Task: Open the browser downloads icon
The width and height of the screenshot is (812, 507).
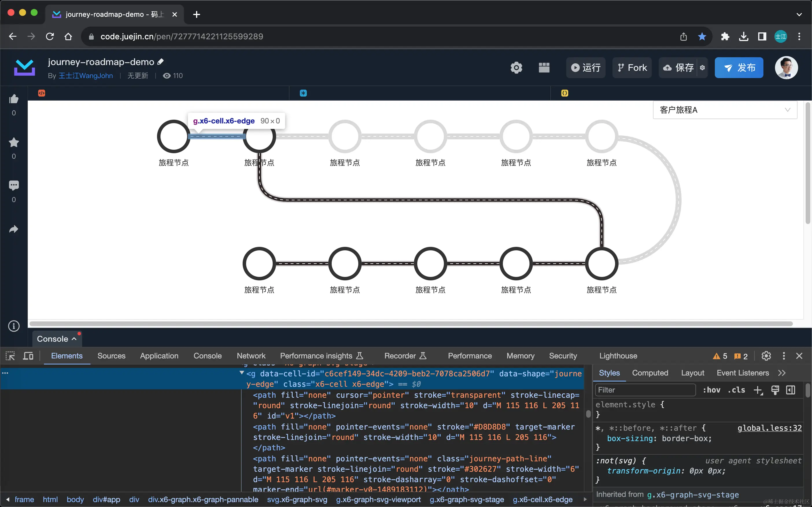Action: click(743, 36)
